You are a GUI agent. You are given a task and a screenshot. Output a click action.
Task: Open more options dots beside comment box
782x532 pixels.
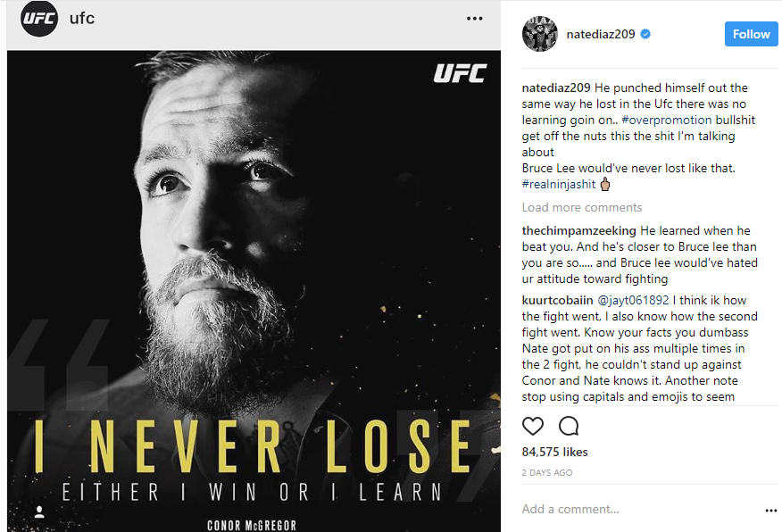coord(771,510)
